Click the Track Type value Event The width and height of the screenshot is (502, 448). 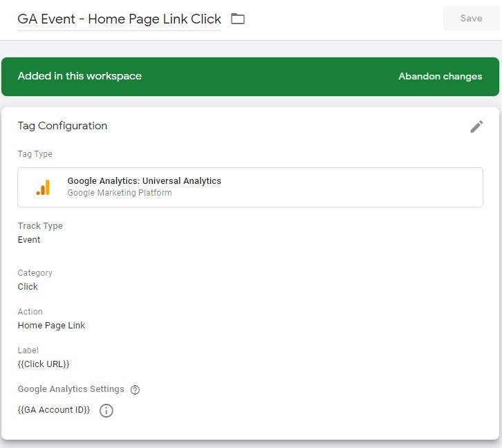[29, 240]
